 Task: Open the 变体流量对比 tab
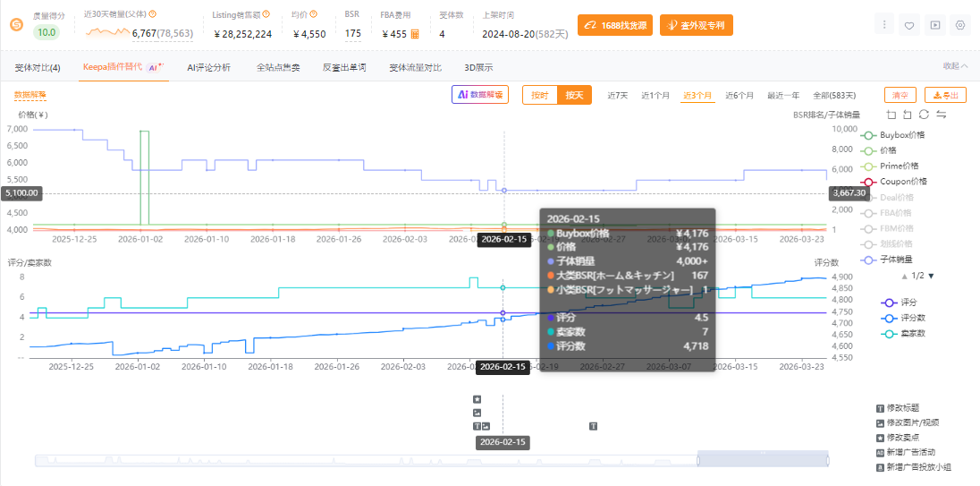pos(415,67)
